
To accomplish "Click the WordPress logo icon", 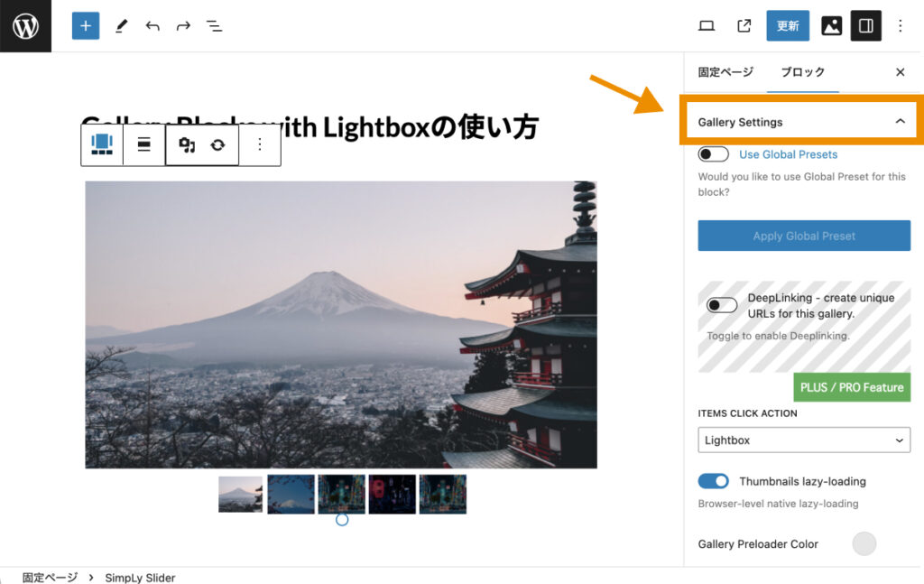I will click(x=24, y=25).
